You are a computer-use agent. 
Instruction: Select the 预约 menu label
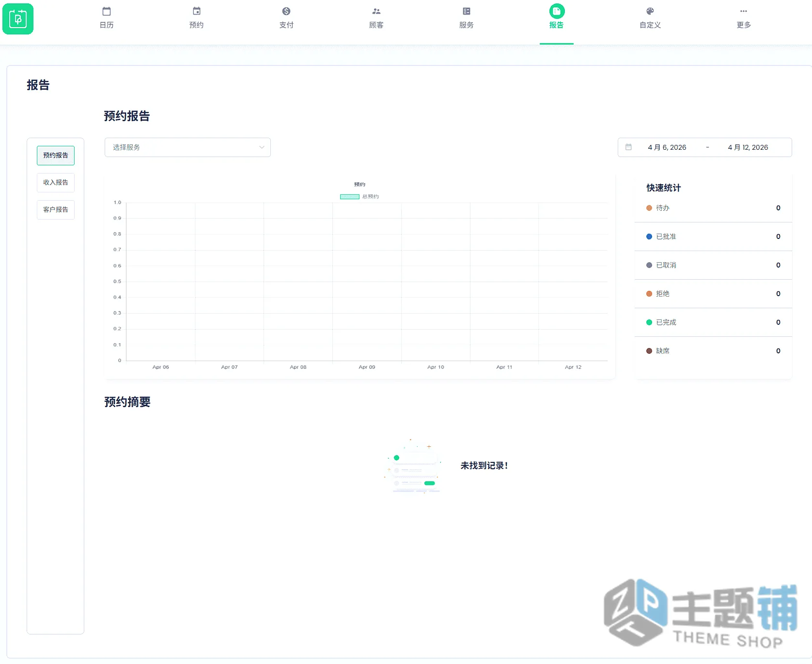tap(197, 25)
